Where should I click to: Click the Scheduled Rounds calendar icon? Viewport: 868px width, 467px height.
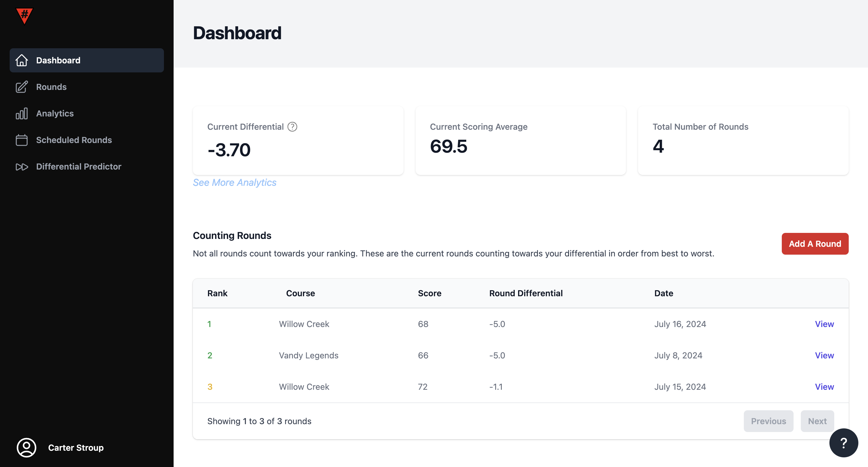pos(22,140)
